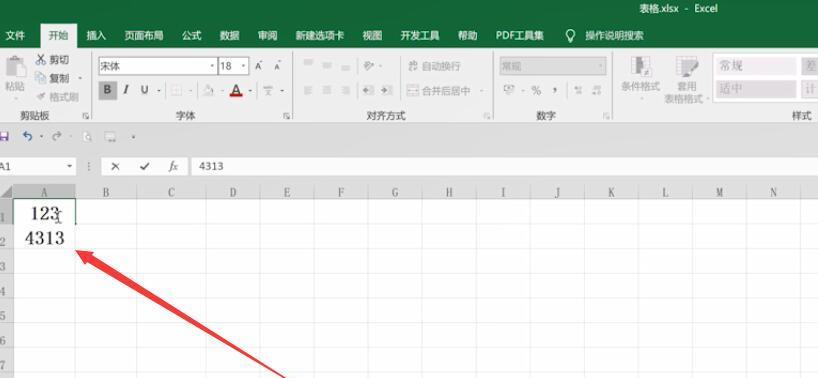Click the borders icon in the font group
The height and width of the screenshot is (378, 818).
pyautogui.click(x=176, y=91)
